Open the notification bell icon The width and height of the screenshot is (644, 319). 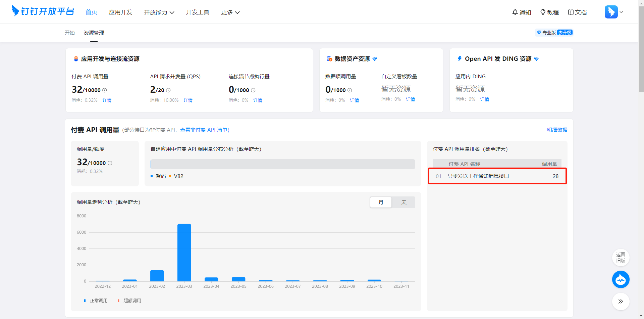(x=515, y=12)
